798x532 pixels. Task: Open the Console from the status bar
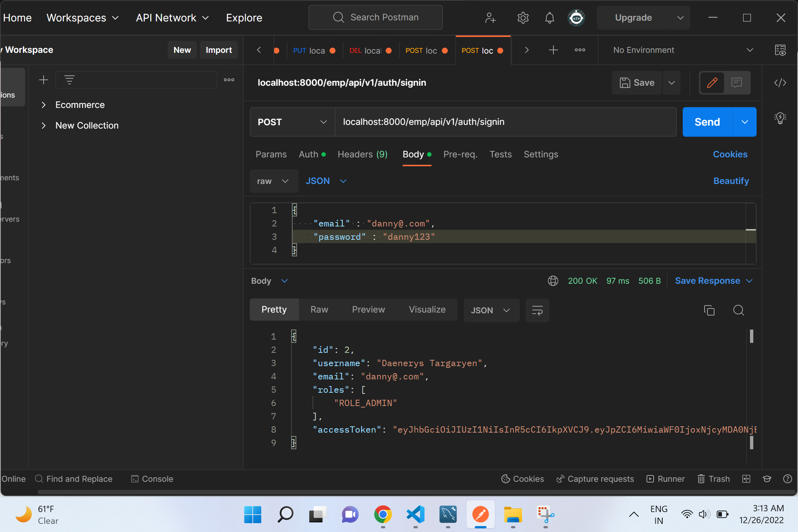[152, 479]
